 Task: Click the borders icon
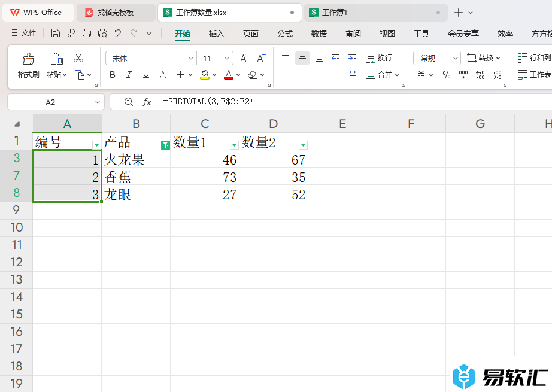pyautogui.click(x=180, y=75)
